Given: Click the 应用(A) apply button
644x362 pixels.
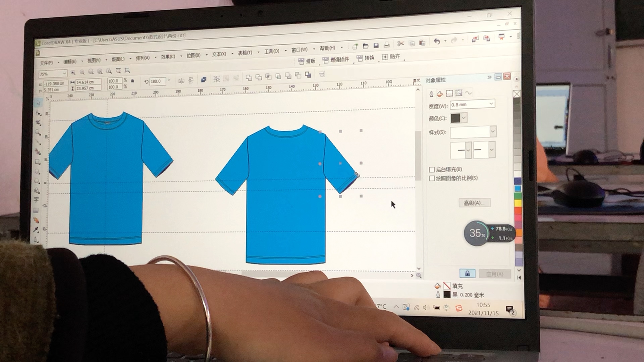Looking at the screenshot, I should pyautogui.click(x=495, y=274).
